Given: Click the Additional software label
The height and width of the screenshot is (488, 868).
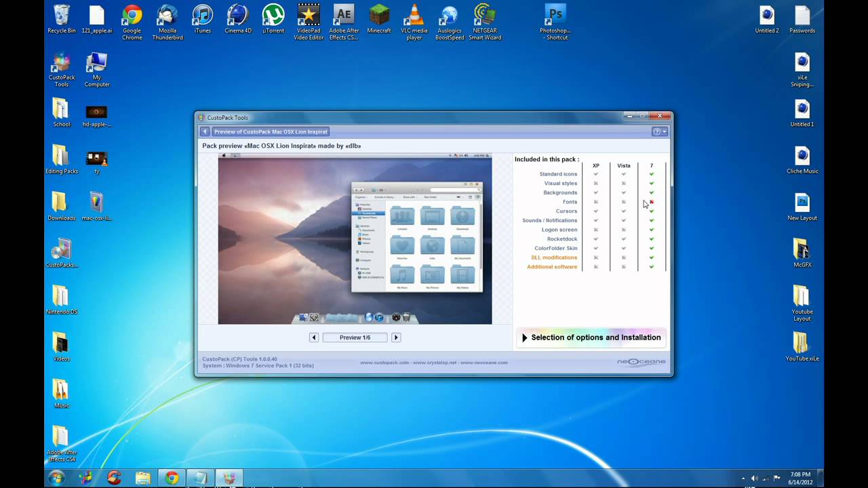Looking at the screenshot, I should point(552,267).
